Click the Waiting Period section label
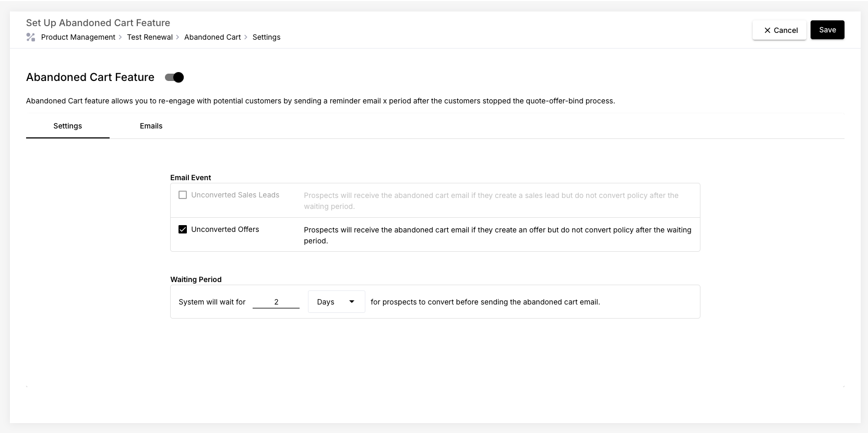 coord(196,279)
